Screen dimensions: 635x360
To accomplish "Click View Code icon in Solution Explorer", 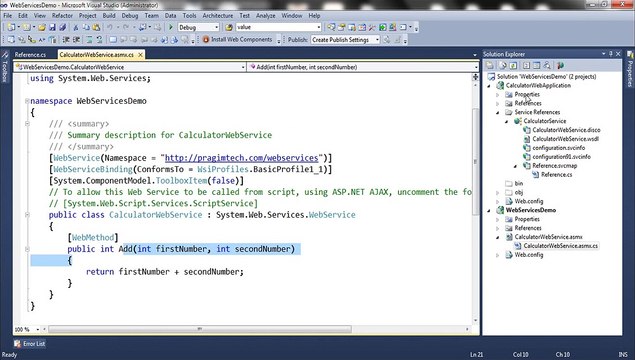I will 526,65.
